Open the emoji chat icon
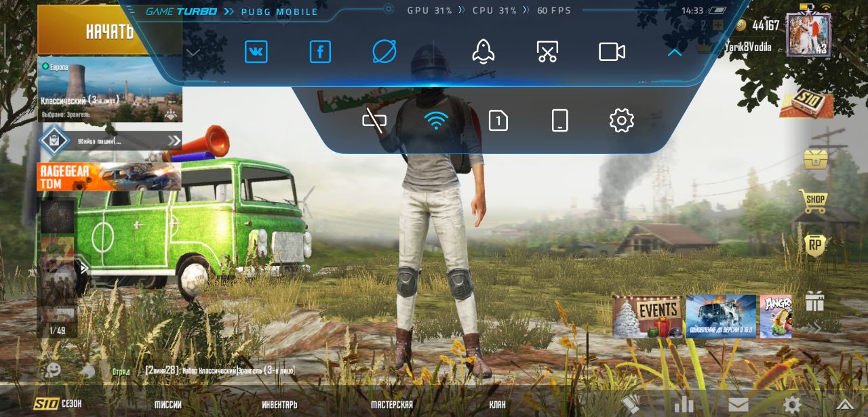The height and width of the screenshot is (417, 868). point(53,370)
